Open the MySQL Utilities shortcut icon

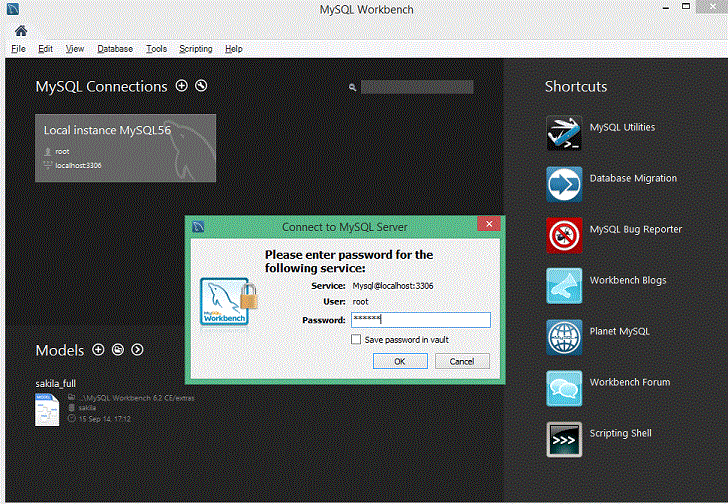point(564,133)
